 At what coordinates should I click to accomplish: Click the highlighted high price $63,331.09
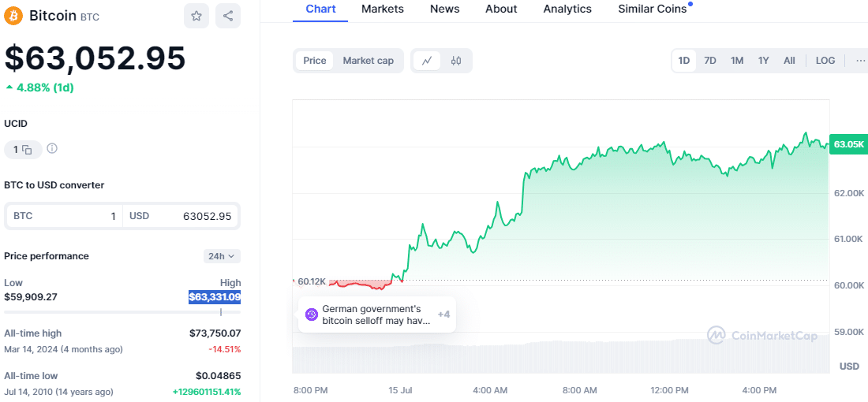pyautogui.click(x=215, y=297)
